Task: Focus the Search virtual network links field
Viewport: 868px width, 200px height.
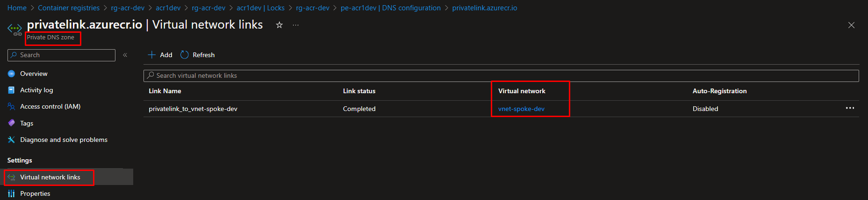Action: (501, 75)
